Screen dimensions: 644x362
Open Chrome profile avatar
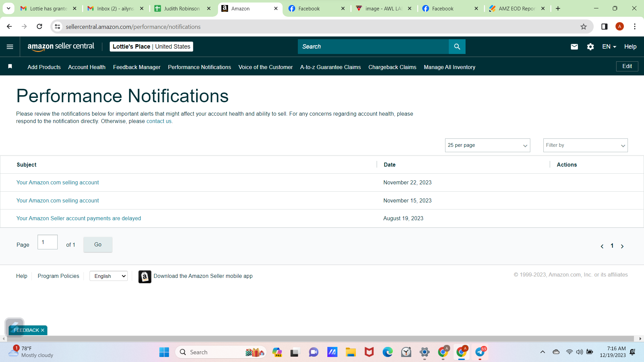pos(620,26)
